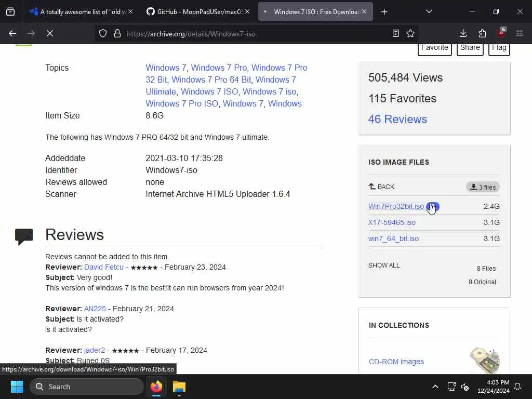The width and height of the screenshot is (532, 399).
Task: Open the Downloads panel
Action: coord(463,33)
